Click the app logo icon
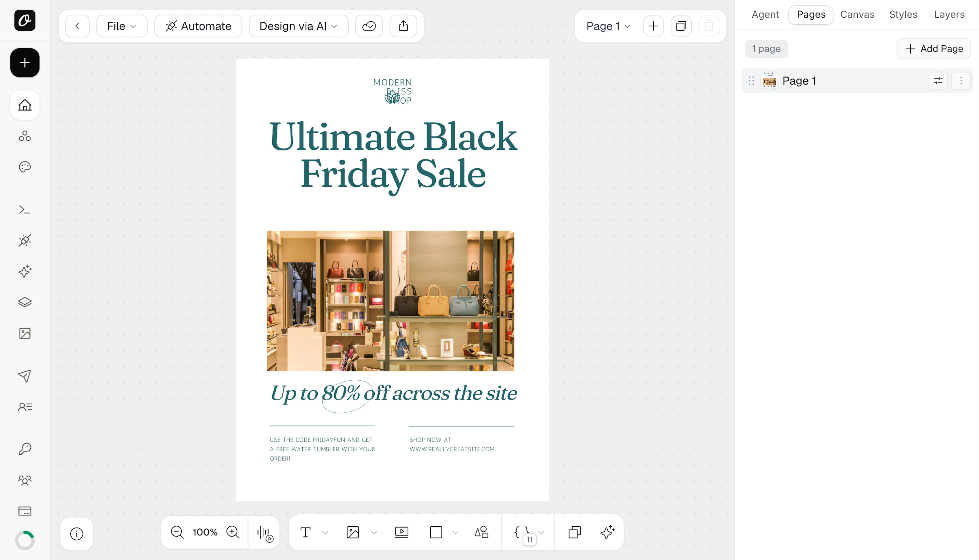The image size is (979, 560). coord(25,20)
